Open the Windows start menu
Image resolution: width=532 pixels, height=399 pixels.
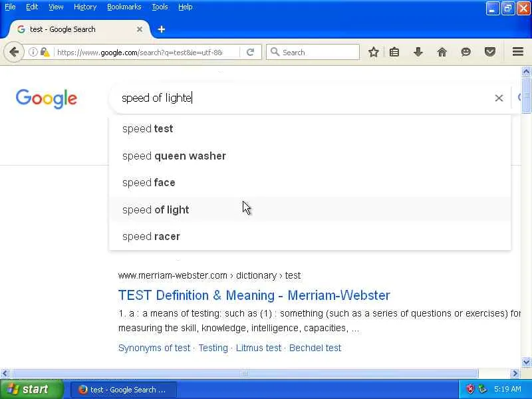click(x=31, y=389)
